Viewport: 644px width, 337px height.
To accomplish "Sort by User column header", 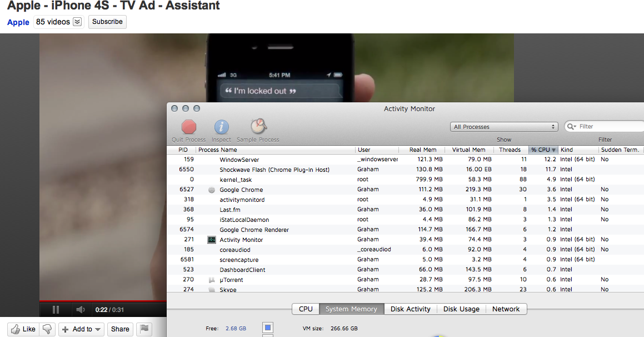I will pyautogui.click(x=377, y=150).
